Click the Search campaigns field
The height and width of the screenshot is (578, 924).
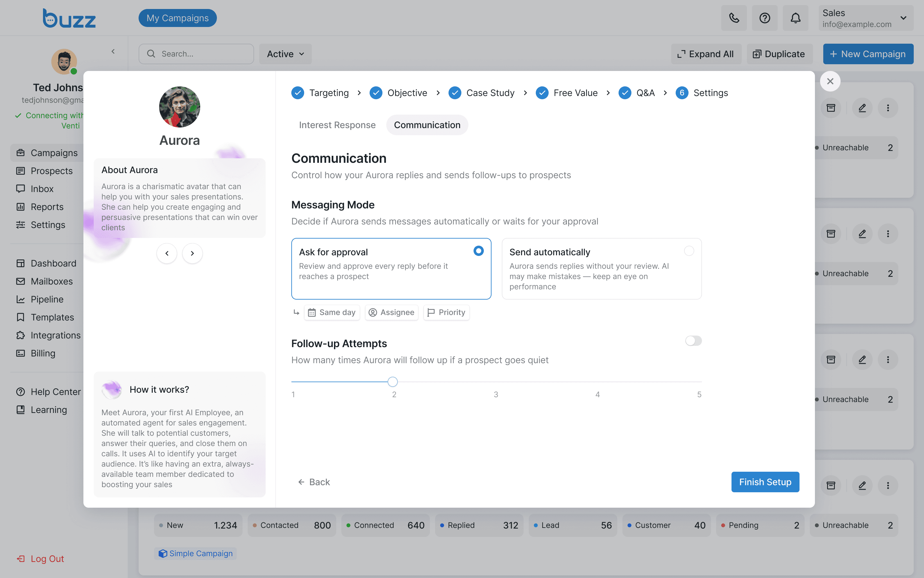pos(196,54)
